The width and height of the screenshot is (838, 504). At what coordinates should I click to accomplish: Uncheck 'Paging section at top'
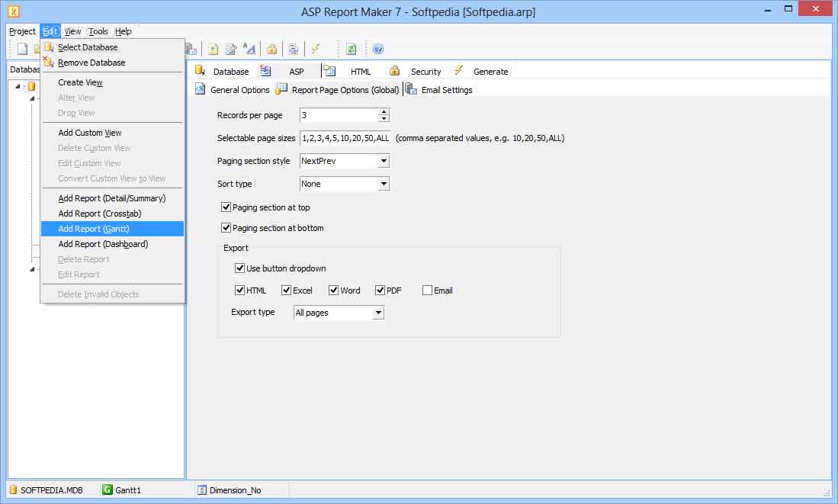pyautogui.click(x=226, y=207)
